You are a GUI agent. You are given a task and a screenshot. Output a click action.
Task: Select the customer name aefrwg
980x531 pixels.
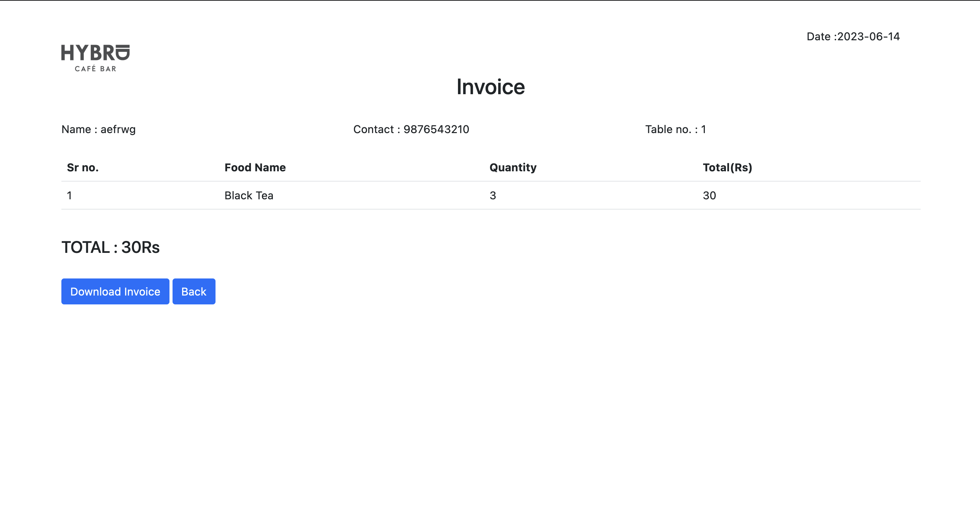[x=98, y=129]
